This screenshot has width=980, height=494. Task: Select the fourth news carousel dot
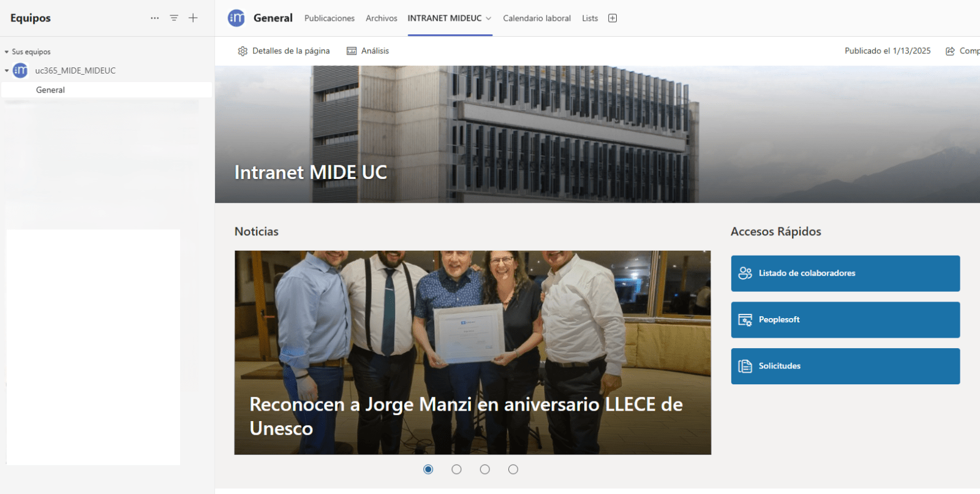[513, 469]
